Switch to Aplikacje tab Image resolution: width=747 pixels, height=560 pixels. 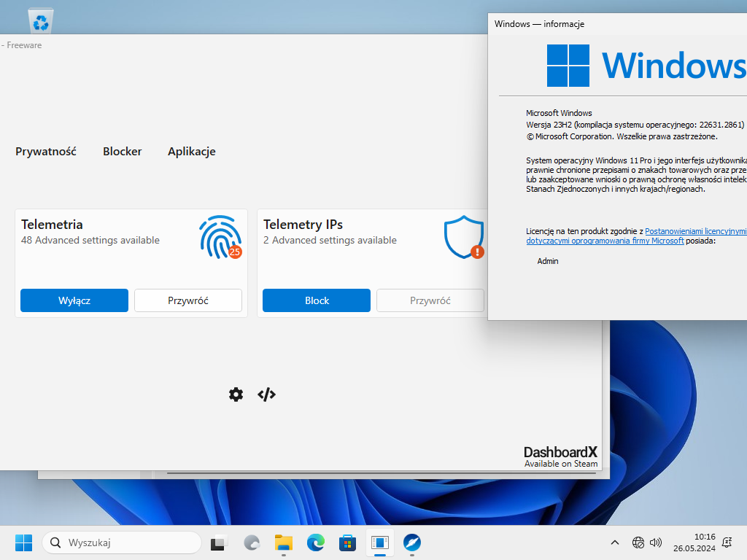[192, 152]
